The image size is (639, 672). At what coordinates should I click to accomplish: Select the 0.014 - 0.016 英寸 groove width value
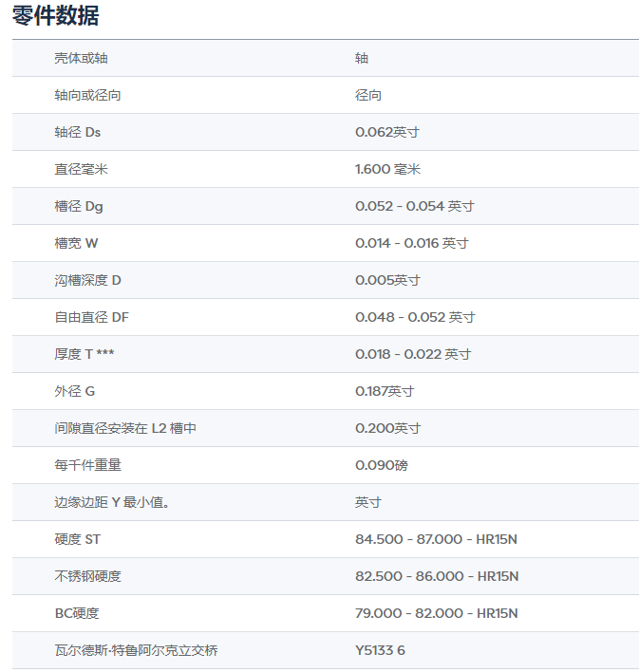[411, 244]
